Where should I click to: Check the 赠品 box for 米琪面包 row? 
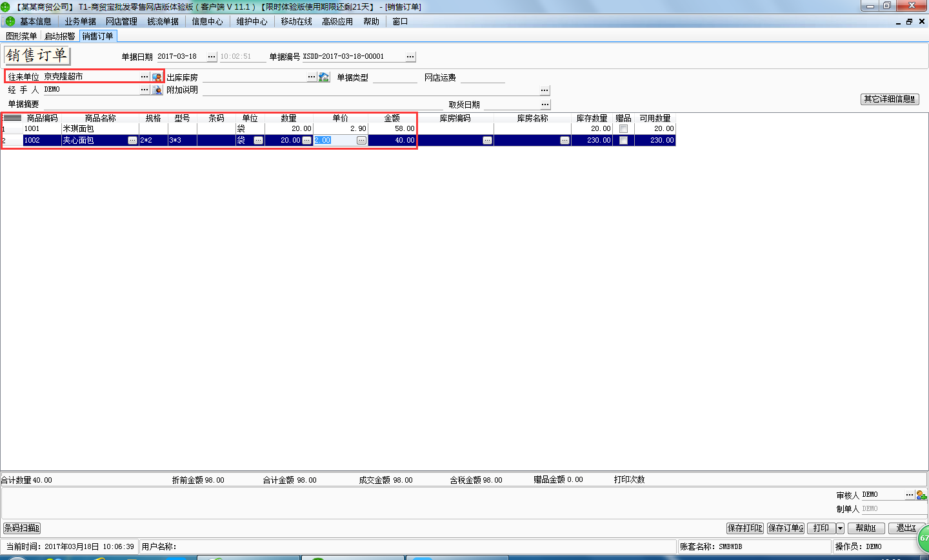623,129
